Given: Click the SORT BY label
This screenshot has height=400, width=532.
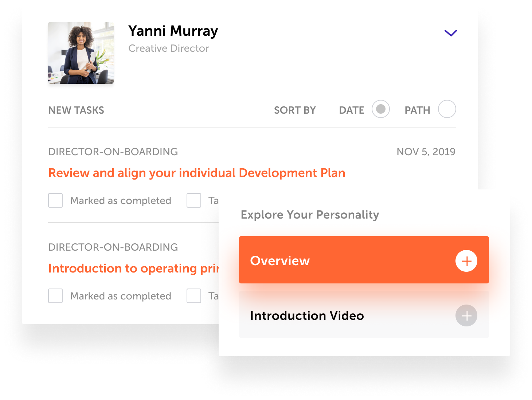Looking at the screenshot, I should [x=295, y=110].
